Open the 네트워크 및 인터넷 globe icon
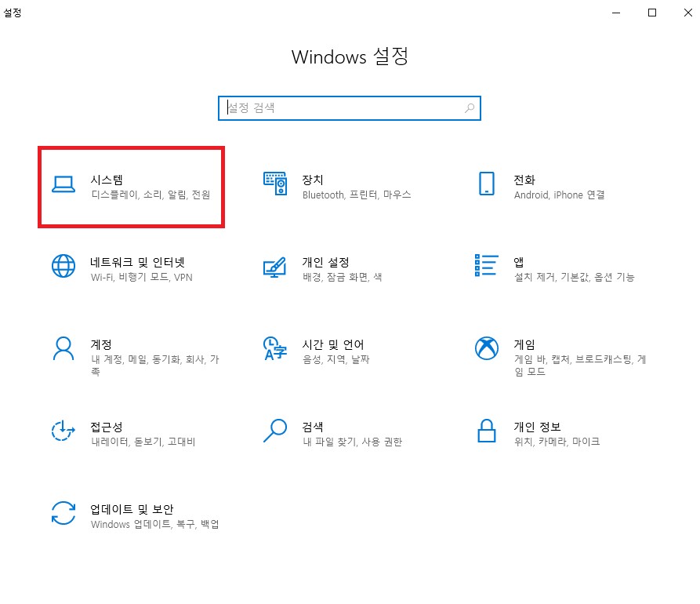The height and width of the screenshot is (604, 700). coord(63,266)
